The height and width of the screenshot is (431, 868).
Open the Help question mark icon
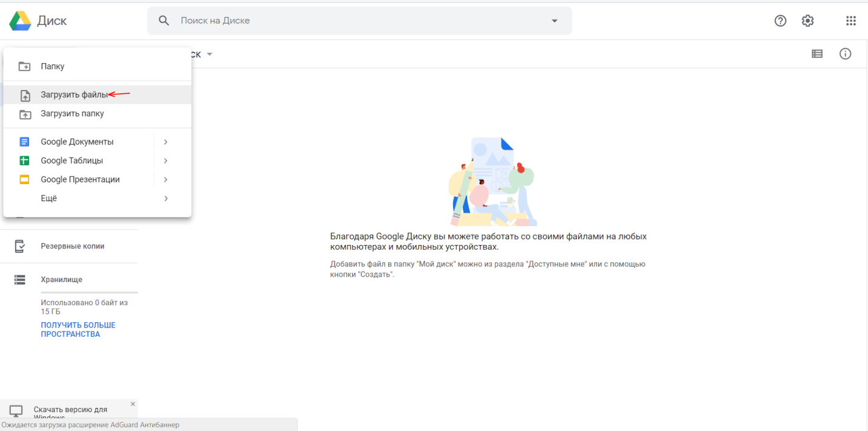(781, 21)
